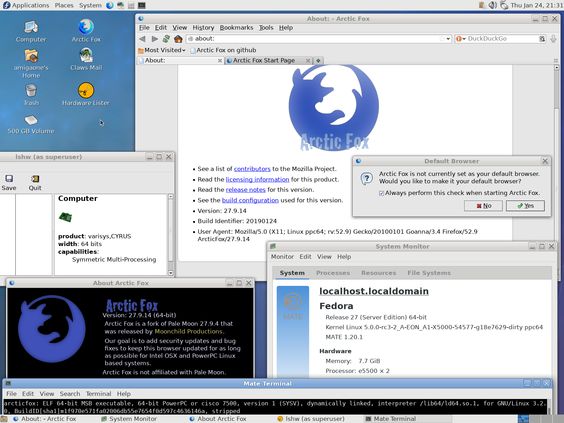Image resolution: width=564 pixels, height=423 pixels.
Task: Click the No button in Default Browser dialog
Action: [x=483, y=206]
